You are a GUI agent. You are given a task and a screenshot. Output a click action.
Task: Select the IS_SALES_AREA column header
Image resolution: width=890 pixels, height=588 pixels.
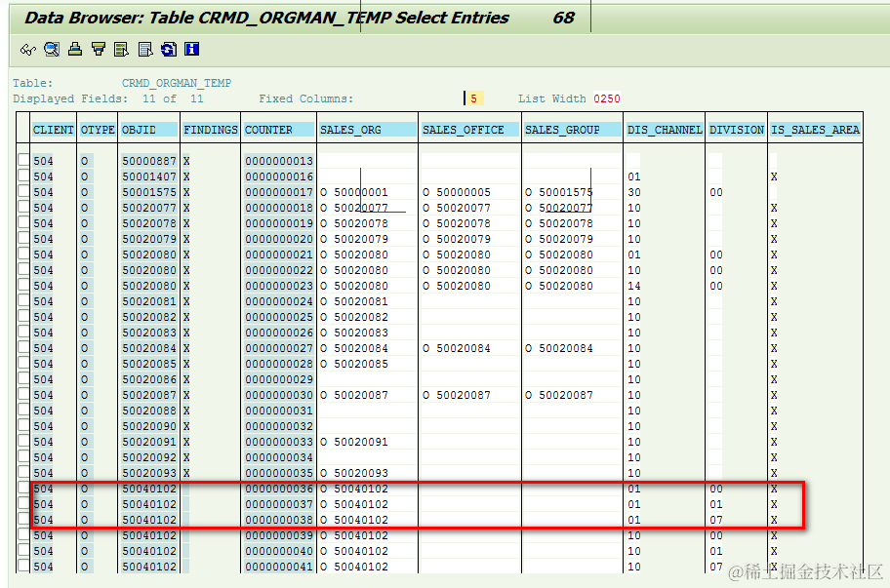(x=815, y=130)
